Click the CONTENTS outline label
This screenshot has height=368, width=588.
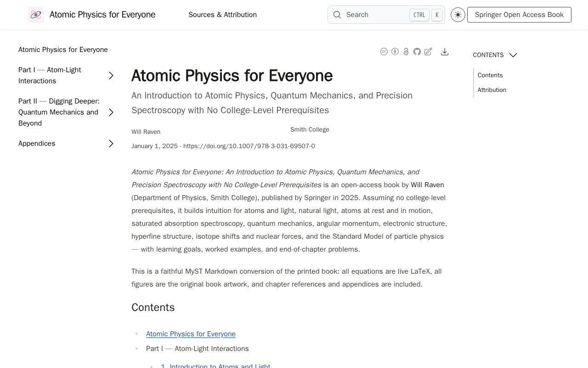tap(488, 55)
